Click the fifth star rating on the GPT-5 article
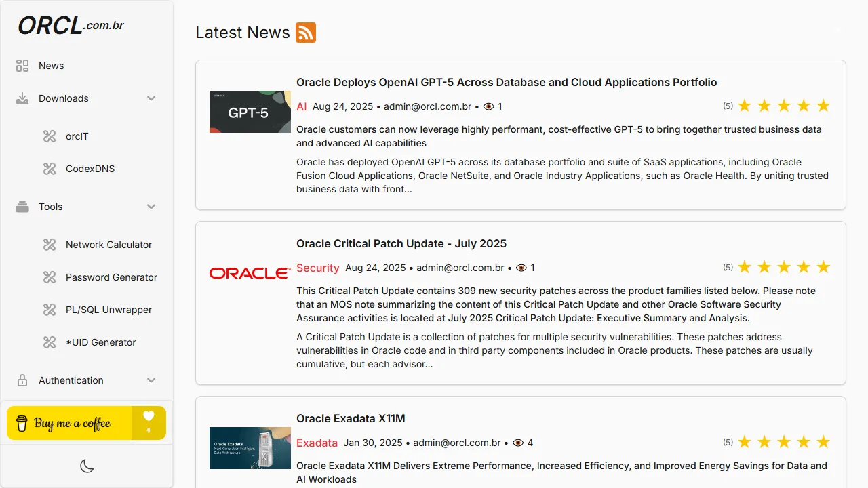 (823, 106)
